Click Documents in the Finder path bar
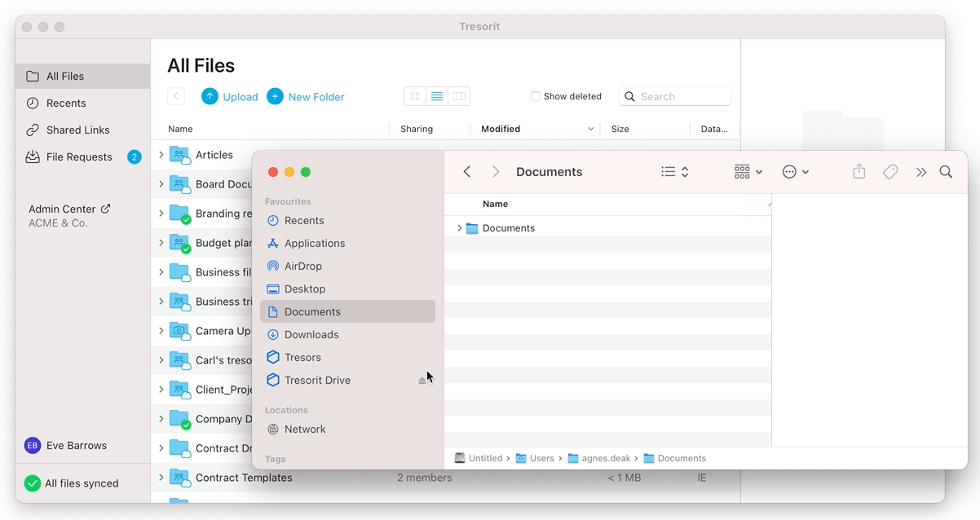The height and width of the screenshot is (520, 980). click(675, 458)
